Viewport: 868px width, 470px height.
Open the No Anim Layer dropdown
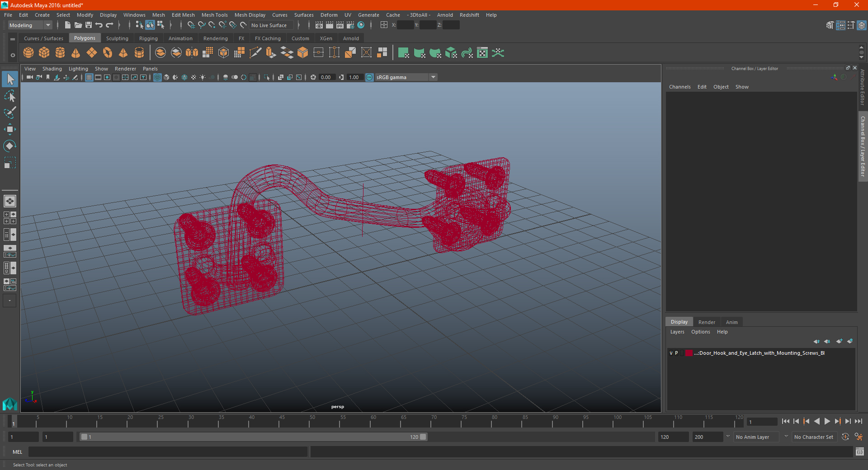tap(756, 437)
